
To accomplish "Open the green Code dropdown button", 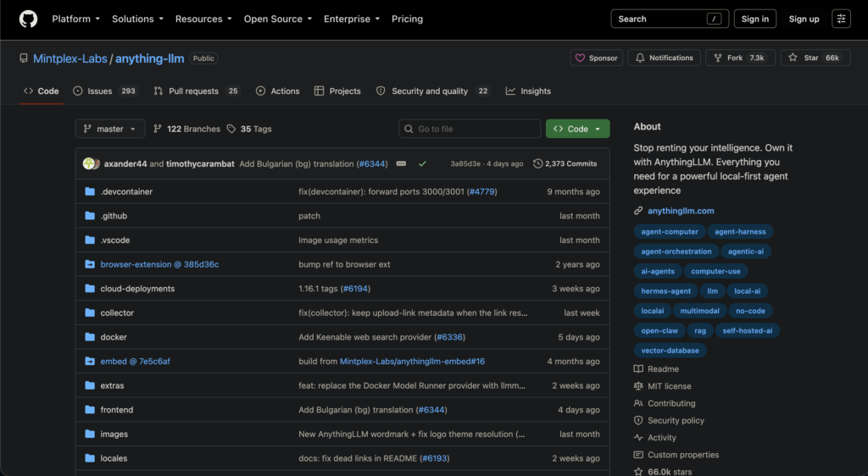I will point(577,129).
